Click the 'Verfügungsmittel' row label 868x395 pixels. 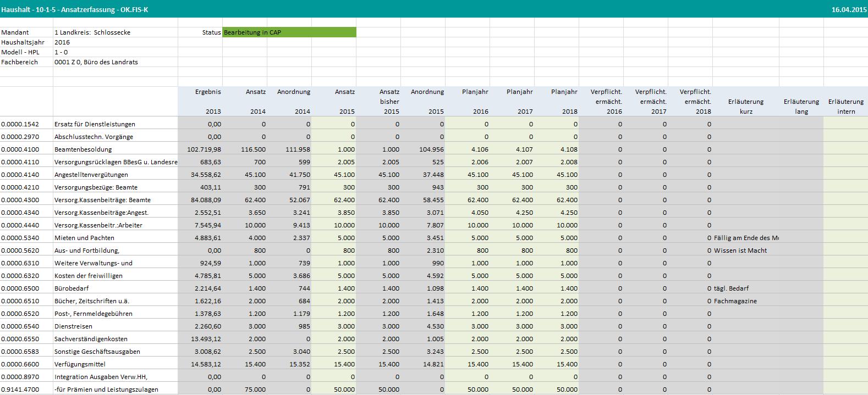coord(80,364)
